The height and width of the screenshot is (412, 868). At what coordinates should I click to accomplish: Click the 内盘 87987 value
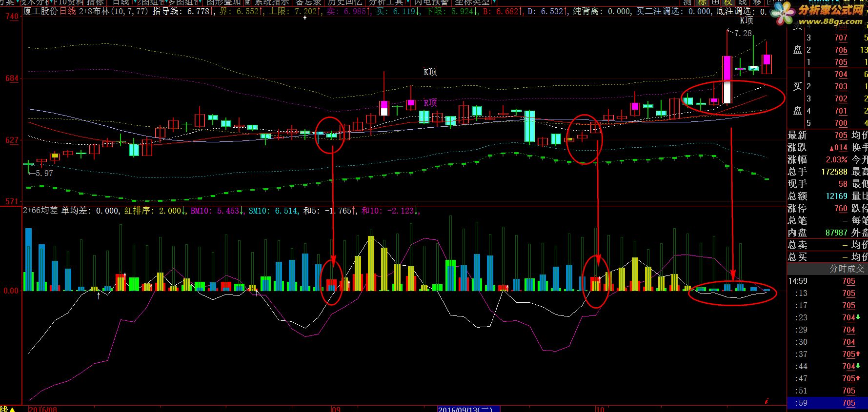[836, 233]
